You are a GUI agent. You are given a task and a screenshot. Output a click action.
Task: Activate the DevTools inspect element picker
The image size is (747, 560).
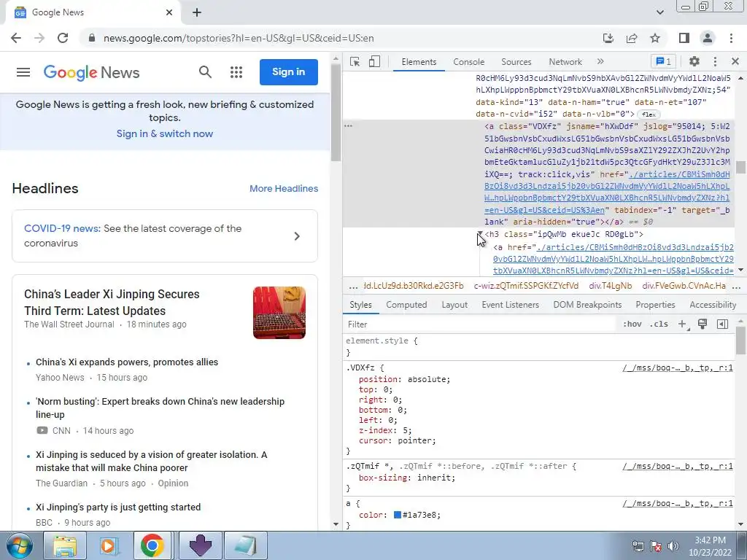click(x=355, y=62)
